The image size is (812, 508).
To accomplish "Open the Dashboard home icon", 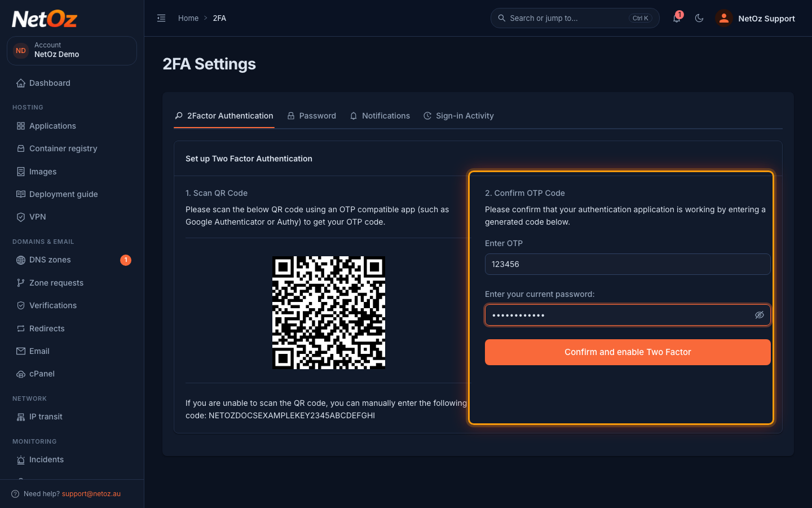I will point(21,83).
